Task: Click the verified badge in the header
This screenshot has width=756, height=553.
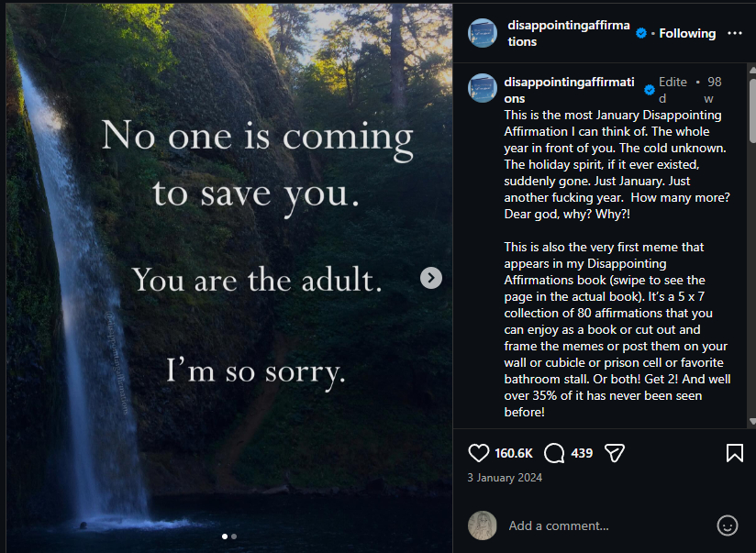Action: click(x=641, y=33)
